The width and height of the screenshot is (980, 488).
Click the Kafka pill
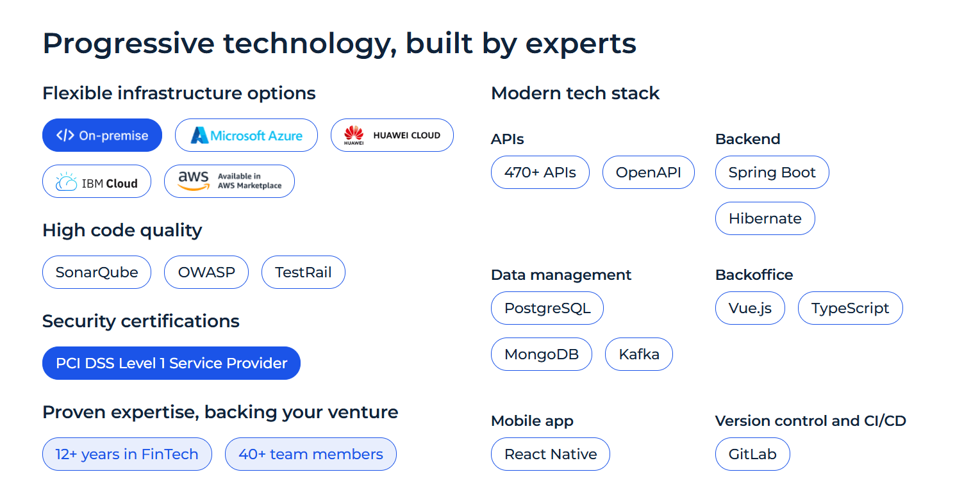point(639,354)
